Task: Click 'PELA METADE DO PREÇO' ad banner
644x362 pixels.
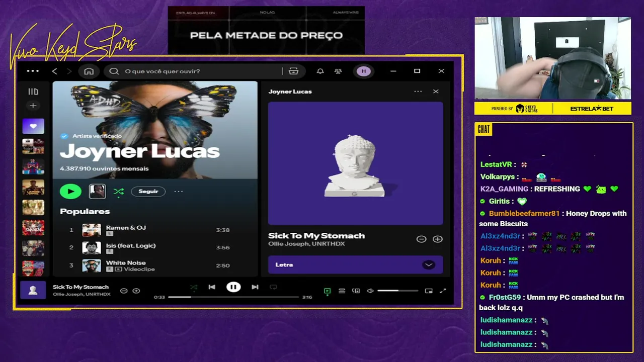Action: point(266,30)
